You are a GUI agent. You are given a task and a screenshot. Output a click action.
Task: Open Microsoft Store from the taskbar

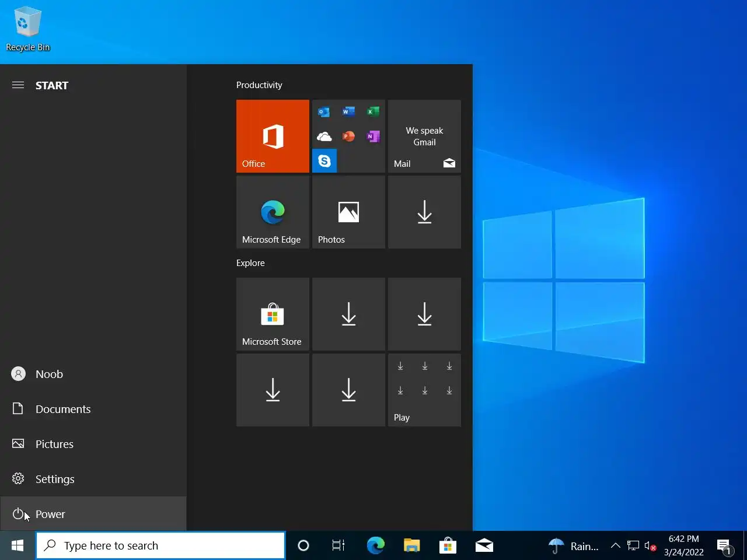(x=448, y=545)
